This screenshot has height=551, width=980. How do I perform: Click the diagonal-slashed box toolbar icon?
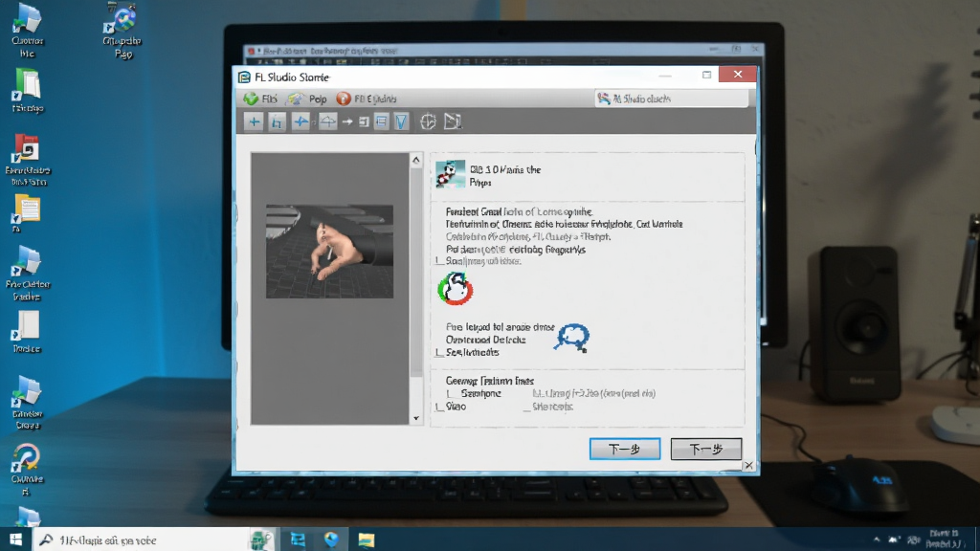(453, 121)
